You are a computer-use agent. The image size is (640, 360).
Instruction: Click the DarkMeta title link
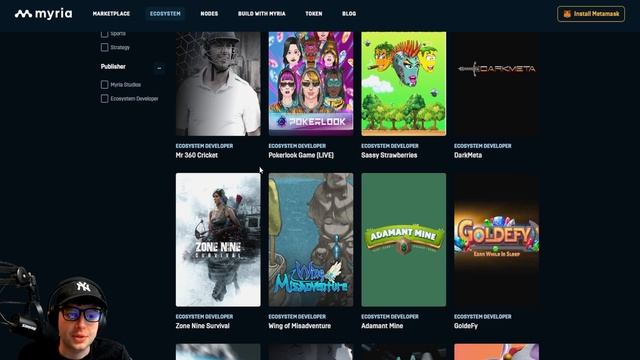point(468,155)
